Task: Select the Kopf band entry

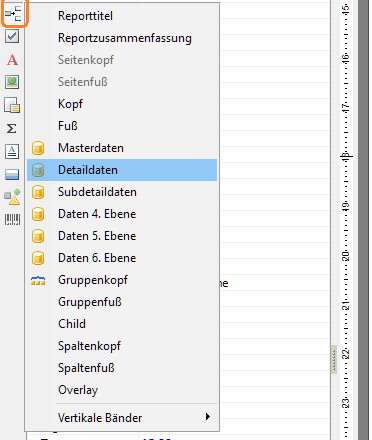Action: [x=122, y=104]
